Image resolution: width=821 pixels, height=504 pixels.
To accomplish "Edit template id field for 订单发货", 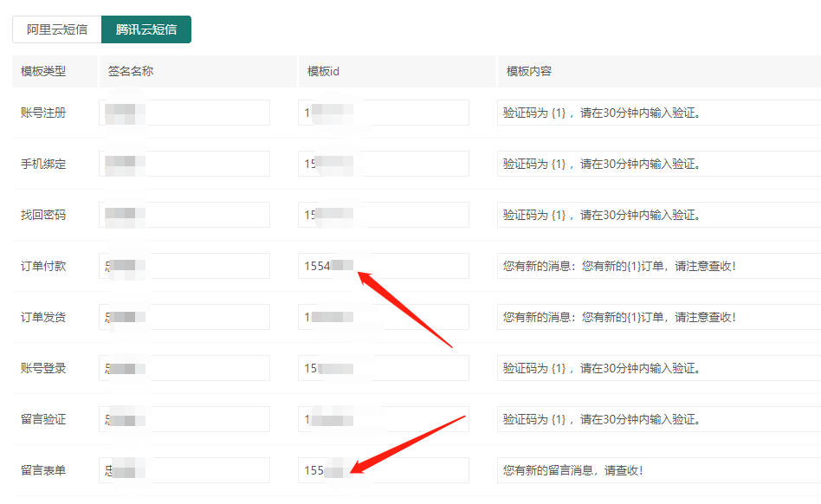I will (x=384, y=317).
